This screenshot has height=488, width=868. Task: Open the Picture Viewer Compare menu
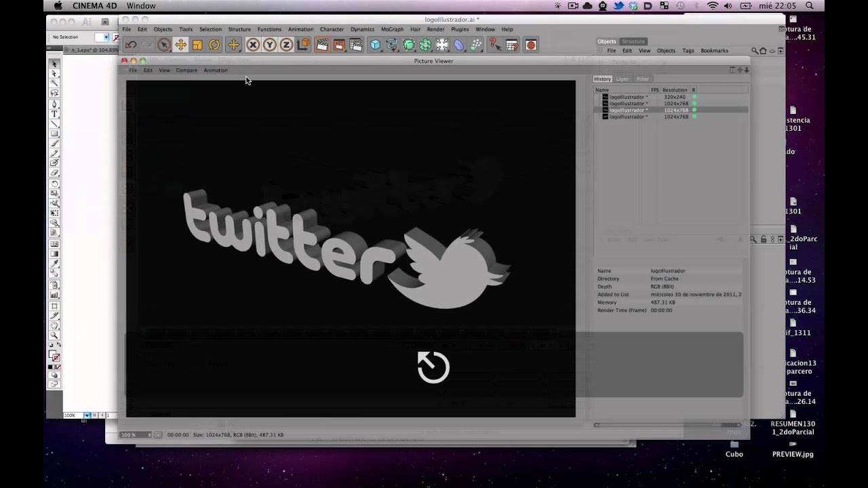tap(186, 70)
